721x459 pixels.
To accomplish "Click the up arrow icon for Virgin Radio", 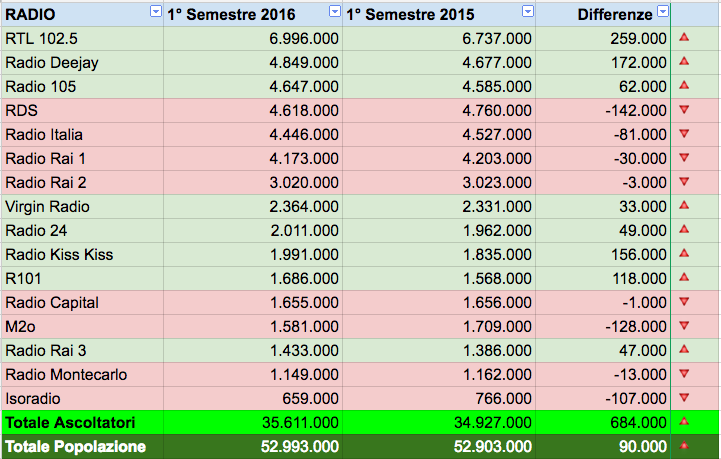I will (684, 205).
